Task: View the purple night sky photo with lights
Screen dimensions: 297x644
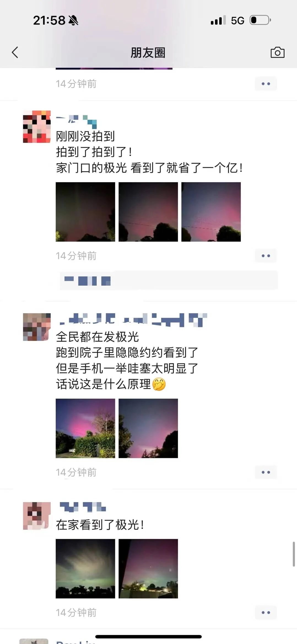Action: [x=148, y=569]
